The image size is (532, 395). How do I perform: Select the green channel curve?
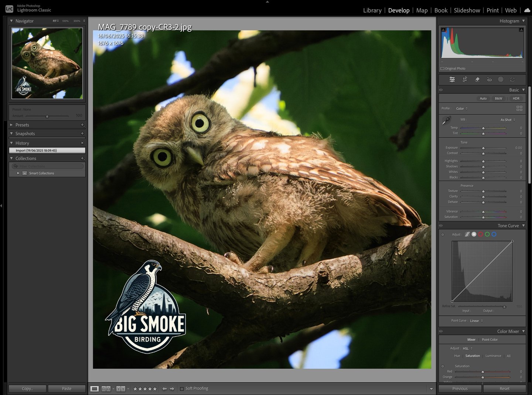(487, 234)
